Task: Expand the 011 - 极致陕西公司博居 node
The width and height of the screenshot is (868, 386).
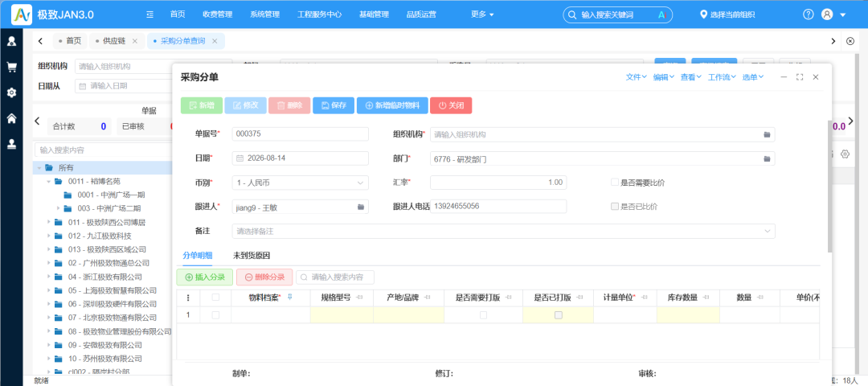Action: tap(49, 223)
